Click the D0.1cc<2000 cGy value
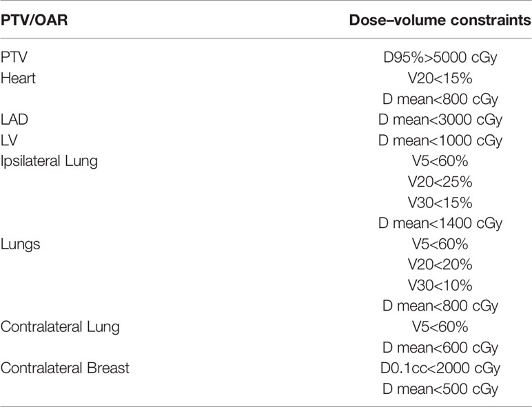This screenshot has height=407, width=532. [440, 368]
